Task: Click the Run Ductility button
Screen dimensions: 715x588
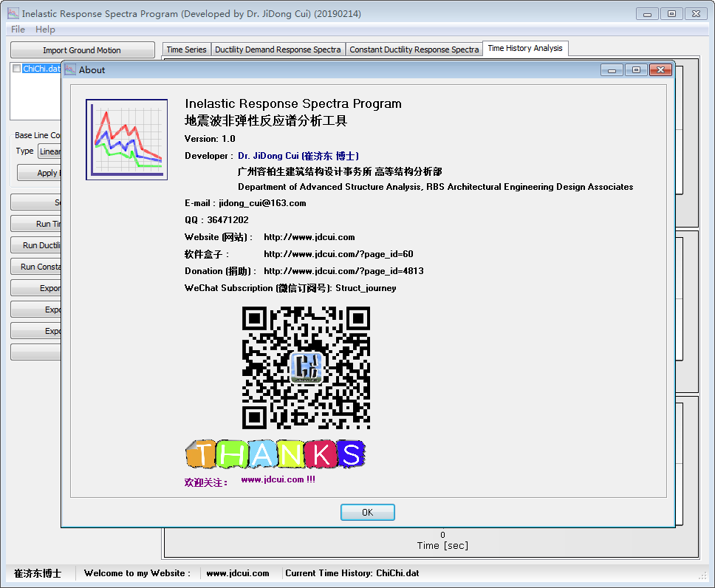Action: [x=35, y=245]
